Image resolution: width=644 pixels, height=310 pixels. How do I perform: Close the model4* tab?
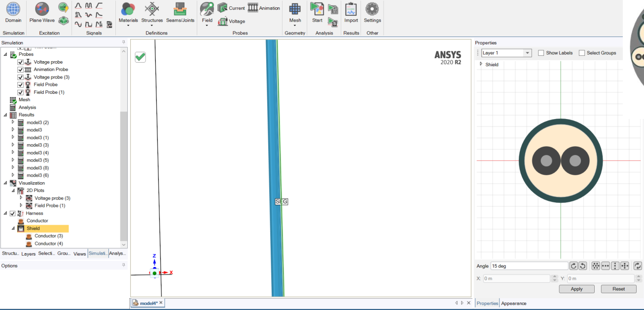(161, 303)
